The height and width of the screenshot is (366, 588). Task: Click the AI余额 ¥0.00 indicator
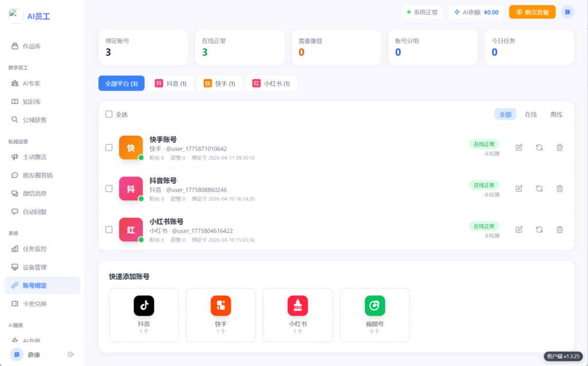click(x=476, y=12)
